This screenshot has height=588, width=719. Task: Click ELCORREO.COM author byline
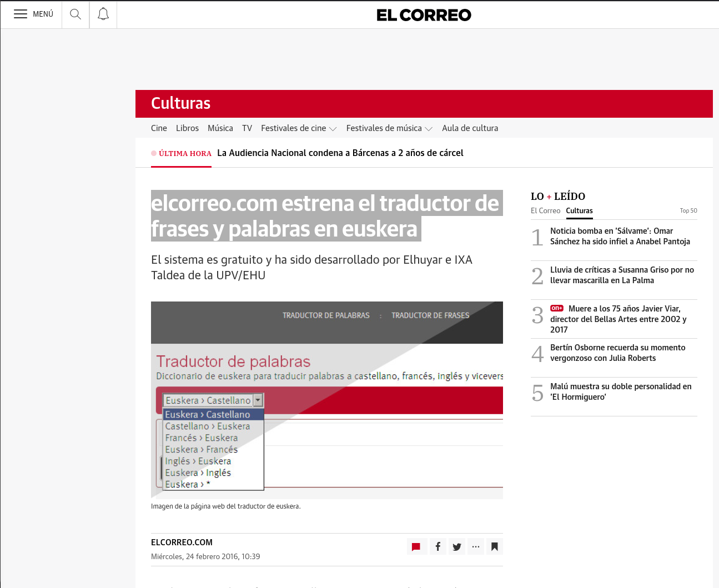click(x=182, y=542)
